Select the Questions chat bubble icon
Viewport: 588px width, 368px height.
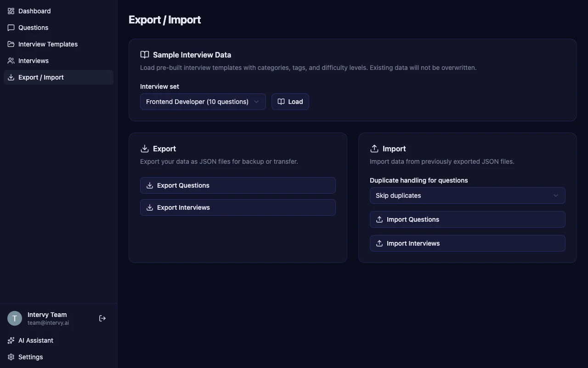pyautogui.click(x=11, y=27)
